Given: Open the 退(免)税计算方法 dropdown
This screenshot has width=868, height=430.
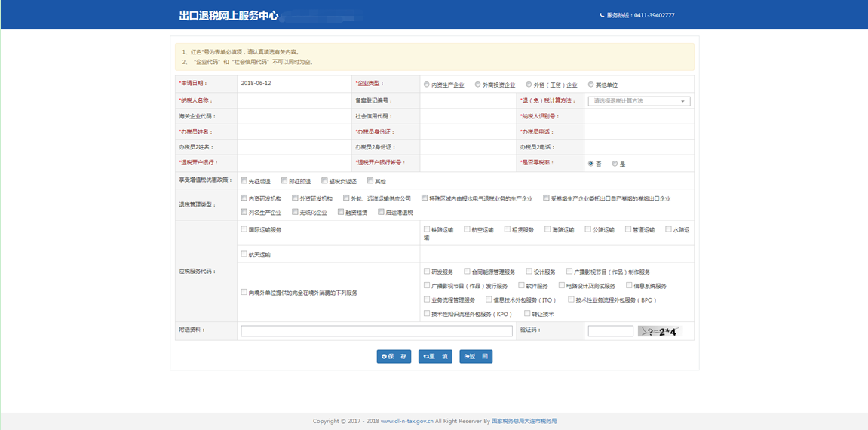Looking at the screenshot, I should pyautogui.click(x=639, y=101).
